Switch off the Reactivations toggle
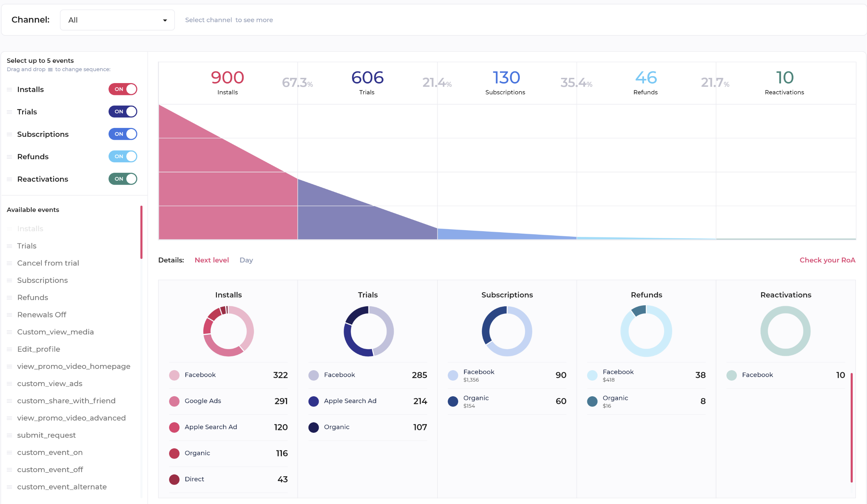This screenshot has width=867, height=504. pos(123,179)
